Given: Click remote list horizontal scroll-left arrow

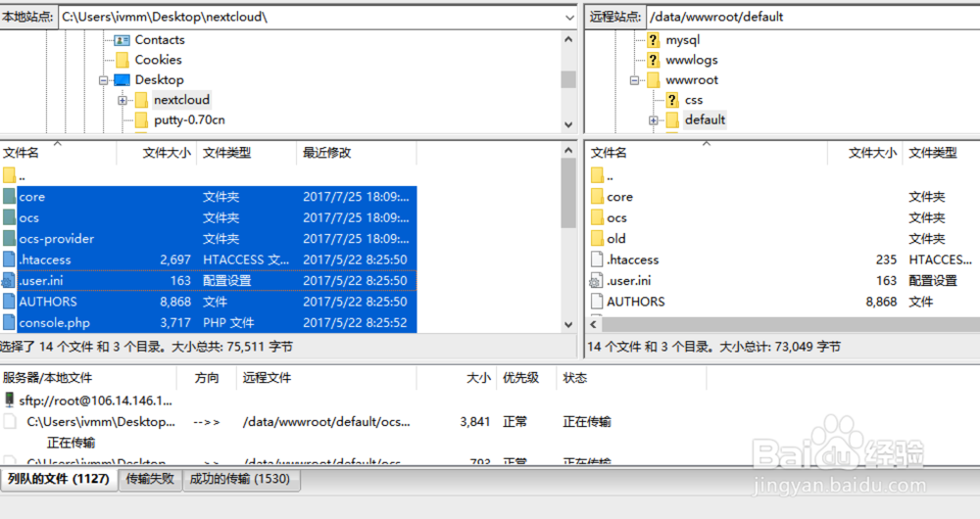Looking at the screenshot, I should pos(594,325).
